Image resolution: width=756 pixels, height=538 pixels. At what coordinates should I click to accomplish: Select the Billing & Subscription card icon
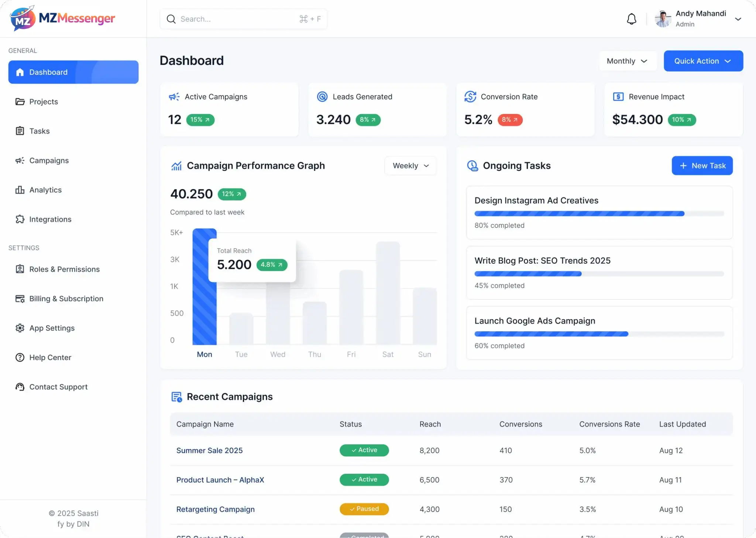pos(21,298)
